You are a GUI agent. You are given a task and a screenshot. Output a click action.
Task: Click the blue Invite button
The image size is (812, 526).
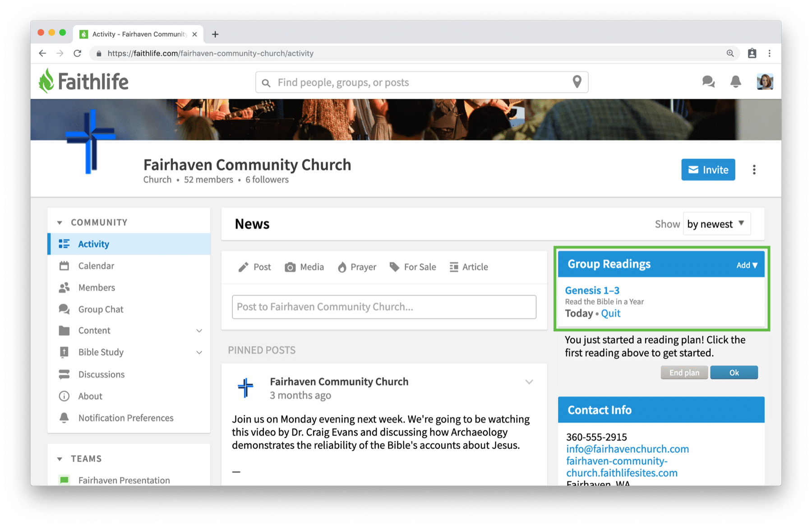click(x=708, y=170)
